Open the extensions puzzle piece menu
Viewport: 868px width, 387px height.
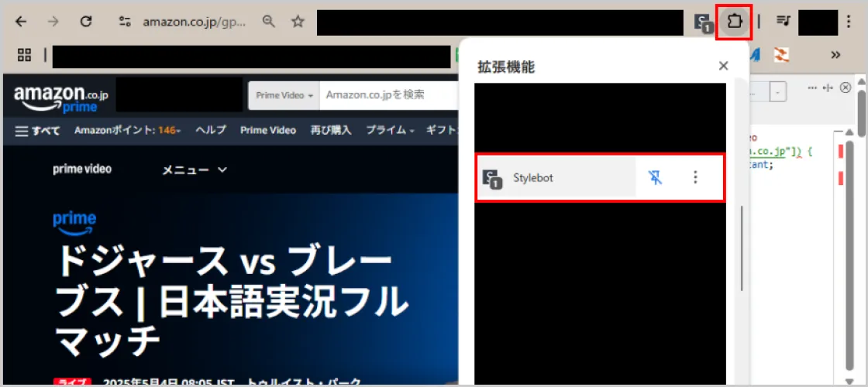(x=734, y=22)
